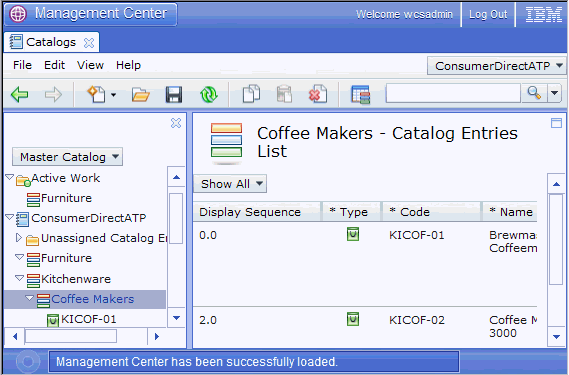This screenshot has height=375, width=569.
Task: Click the Save floppy disk icon
Action: tap(174, 95)
